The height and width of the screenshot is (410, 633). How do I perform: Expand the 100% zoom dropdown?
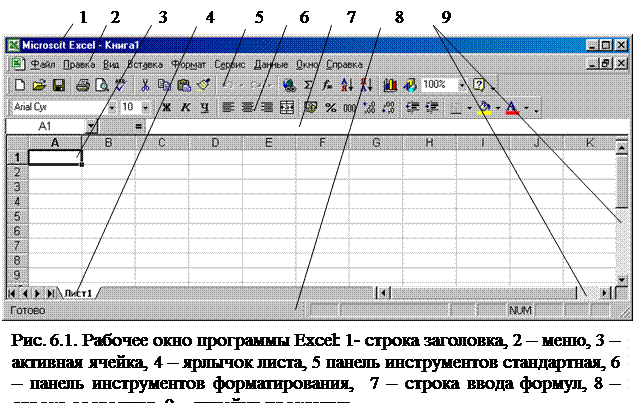(x=462, y=85)
